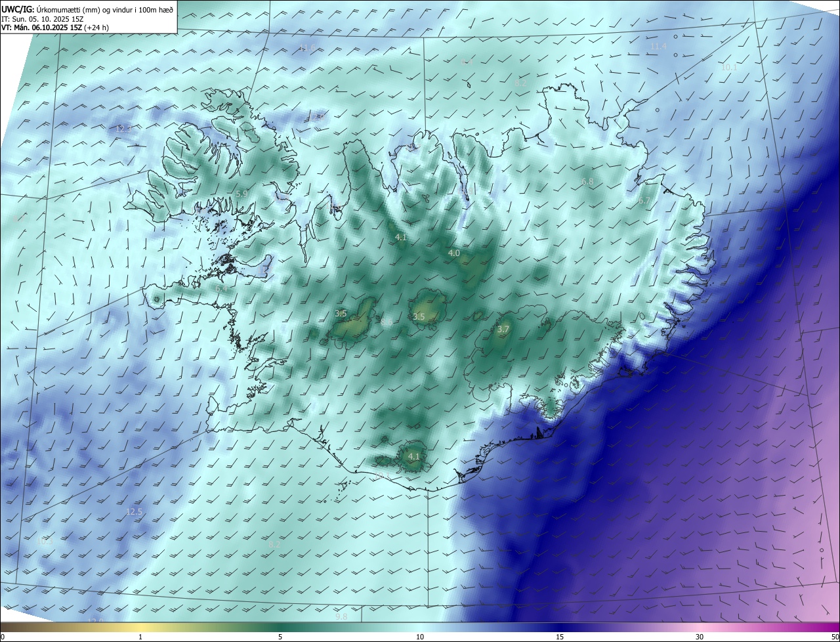Click the 10 tick on the color scale
The image size is (840, 642).
click(420, 637)
